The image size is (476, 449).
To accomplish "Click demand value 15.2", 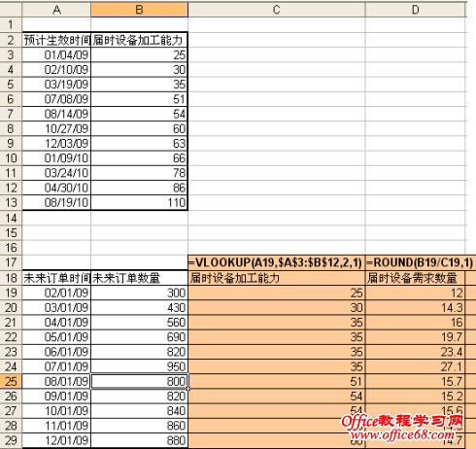I will [x=416, y=397].
